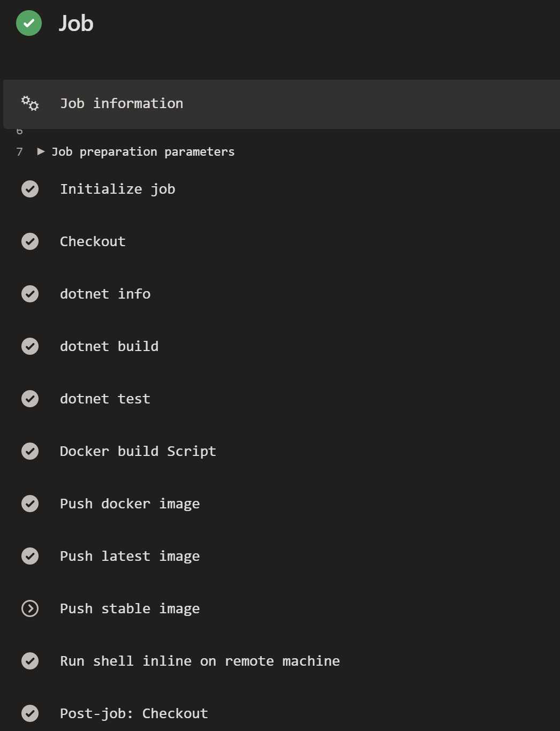Screen dimensions: 560x731
Task: Open the Initialize job step
Action: click(x=282, y=189)
